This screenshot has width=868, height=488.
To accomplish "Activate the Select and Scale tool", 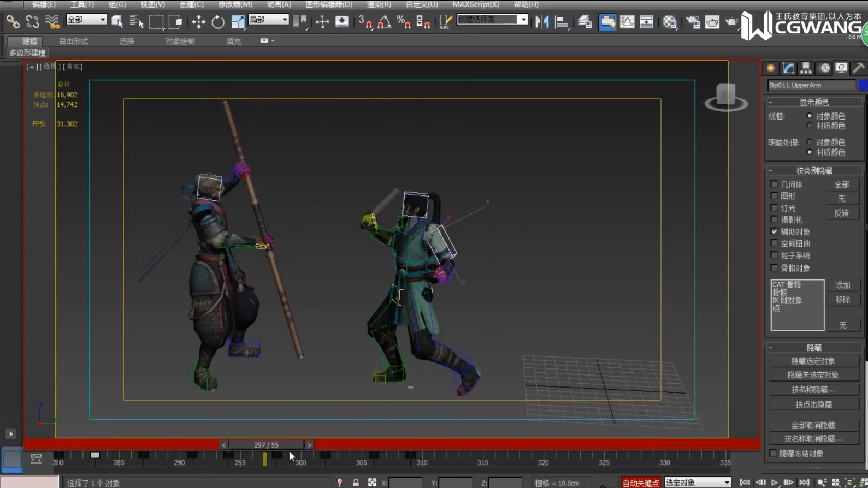I will tap(238, 22).
